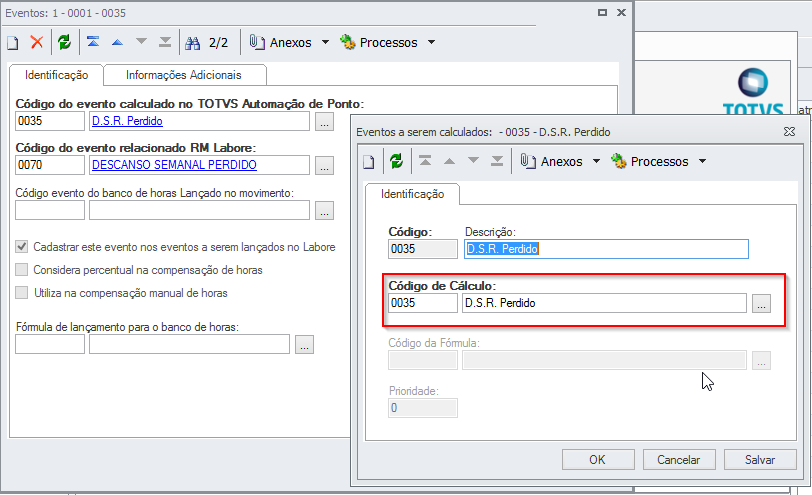Click Processos label in Eventos window toolbar
The height and width of the screenshot is (495, 812).
click(388, 42)
